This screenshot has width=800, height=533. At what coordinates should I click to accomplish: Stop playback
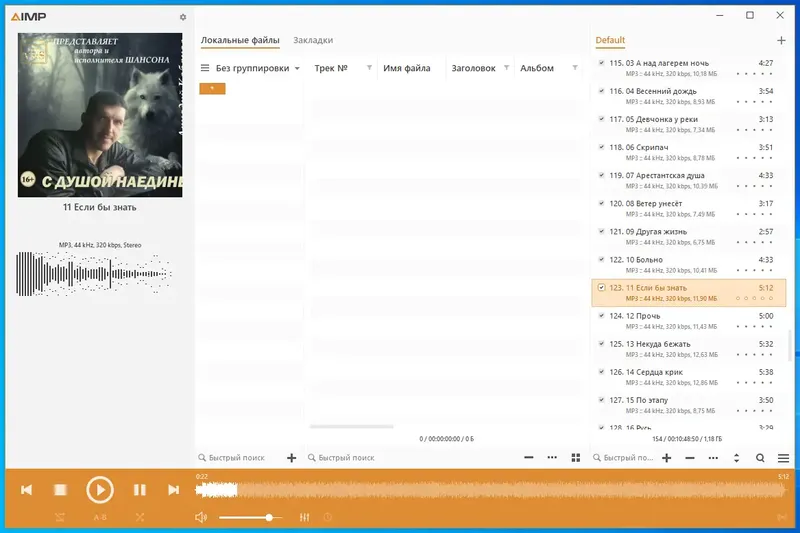(60, 490)
